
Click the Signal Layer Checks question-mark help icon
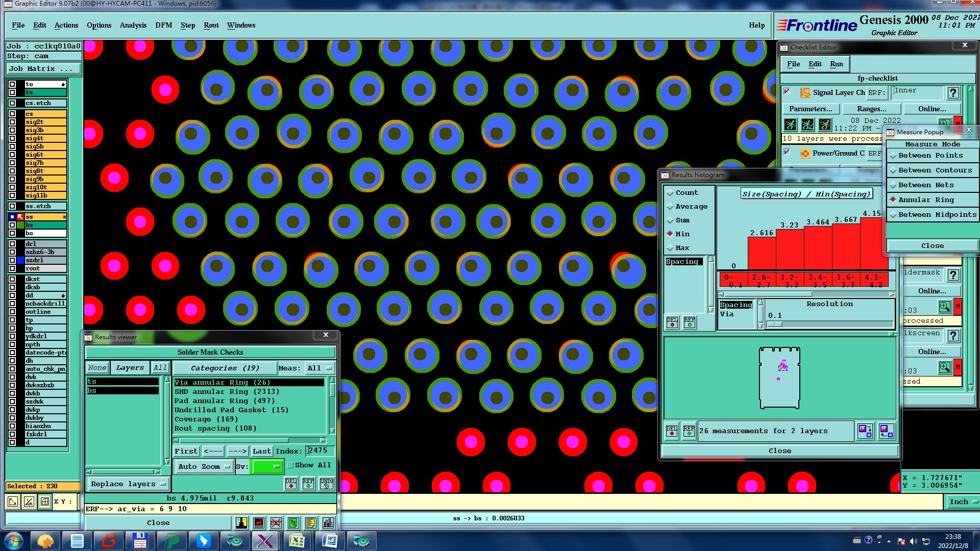coord(953,93)
